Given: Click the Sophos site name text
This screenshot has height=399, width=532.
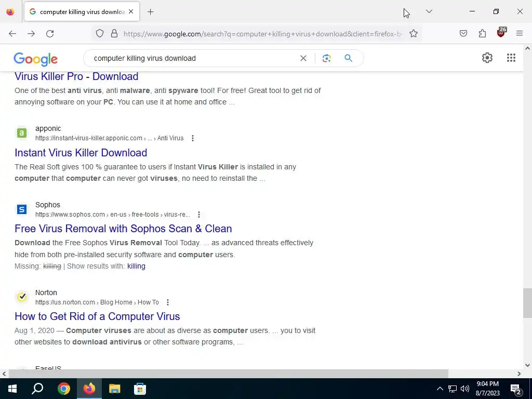Looking at the screenshot, I should point(47,205).
